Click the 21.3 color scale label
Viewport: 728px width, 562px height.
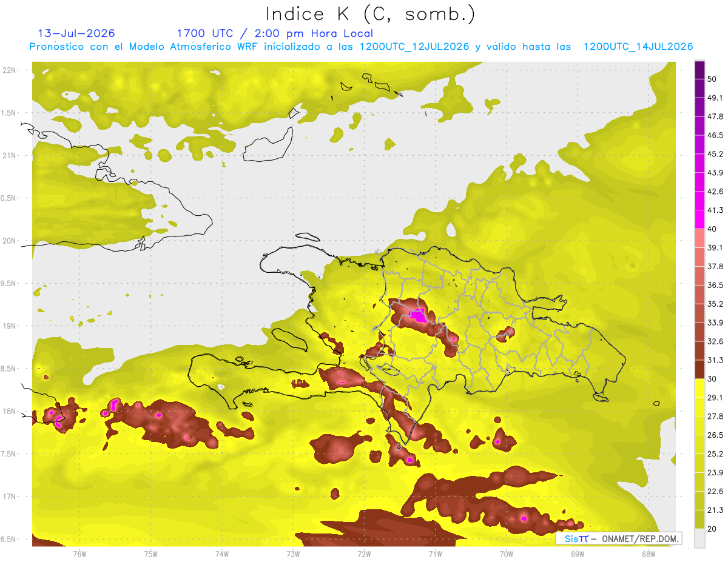point(715,510)
